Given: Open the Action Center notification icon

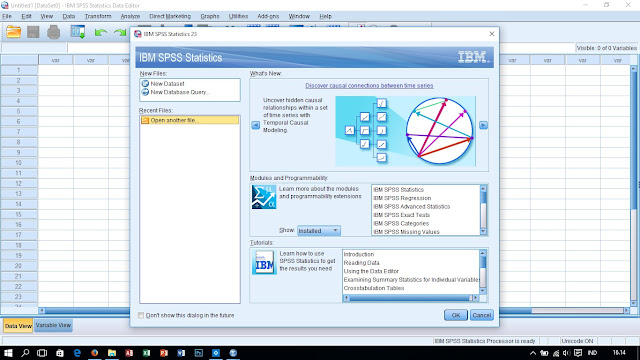Looking at the screenshot, I should (578, 353).
